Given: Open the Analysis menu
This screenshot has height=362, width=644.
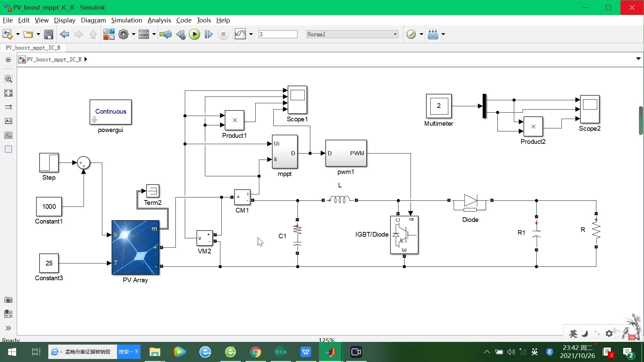Looking at the screenshot, I should coord(159,20).
